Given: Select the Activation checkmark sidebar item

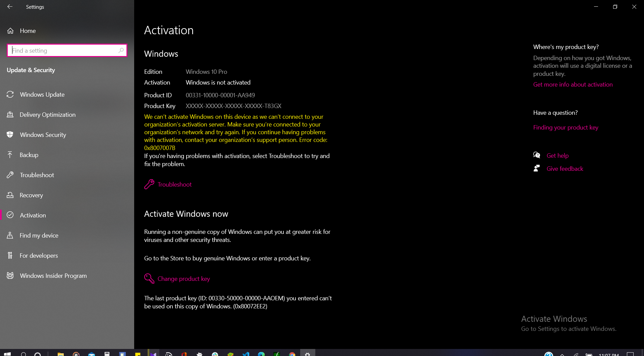Looking at the screenshot, I should pyautogui.click(x=67, y=215).
